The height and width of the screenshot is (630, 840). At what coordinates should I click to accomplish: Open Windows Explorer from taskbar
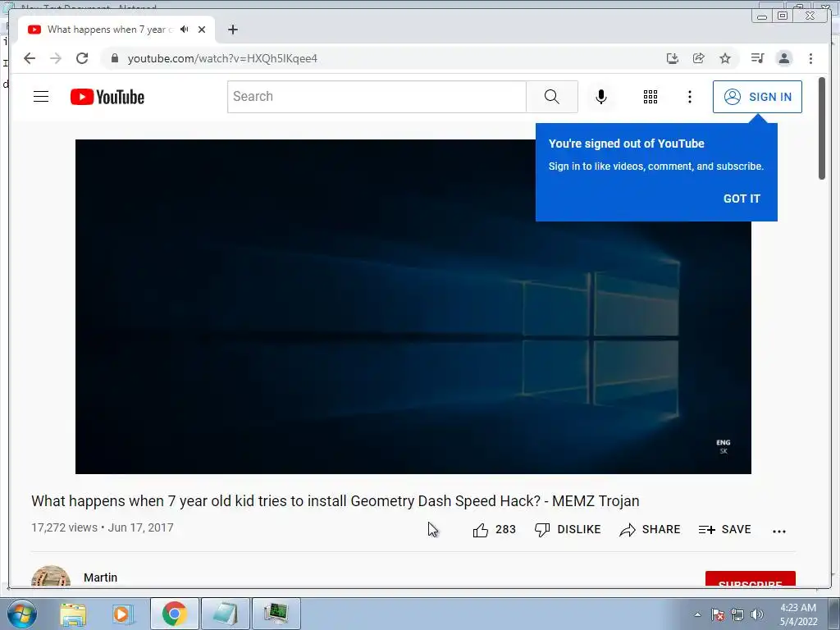click(x=73, y=614)
